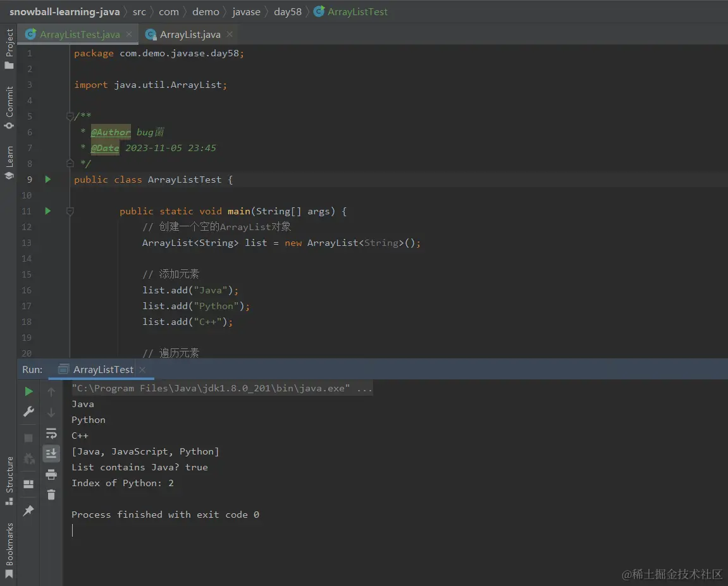728x586 pixels.
Task: Click 'List contains Java? true' output line
Action: coord(139,467)
